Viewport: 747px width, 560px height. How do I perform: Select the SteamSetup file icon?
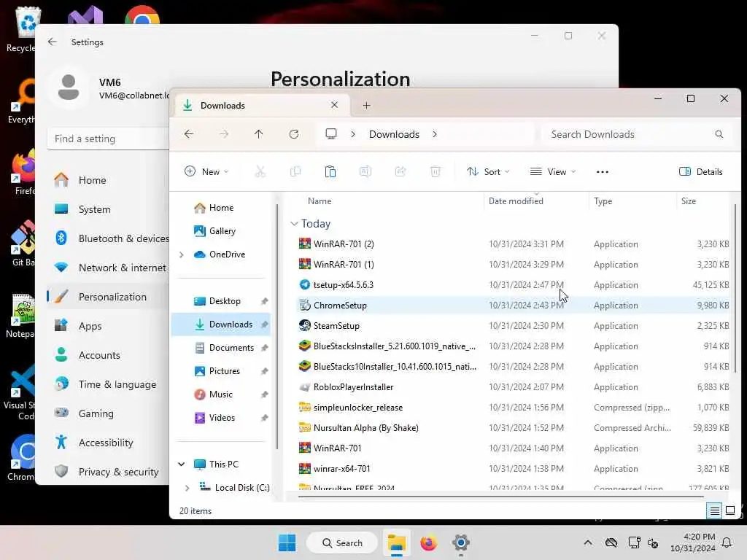[305, 326]
